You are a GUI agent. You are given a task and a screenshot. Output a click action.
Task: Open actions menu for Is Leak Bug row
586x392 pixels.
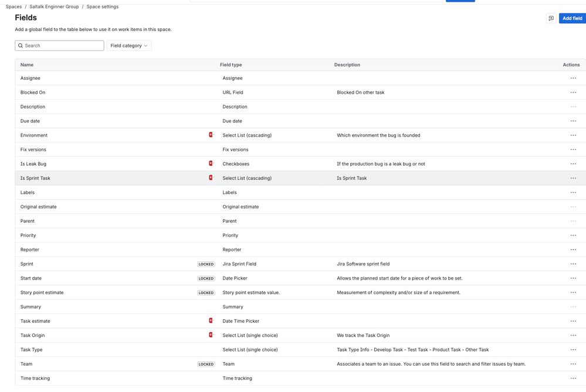click(573, 164)
